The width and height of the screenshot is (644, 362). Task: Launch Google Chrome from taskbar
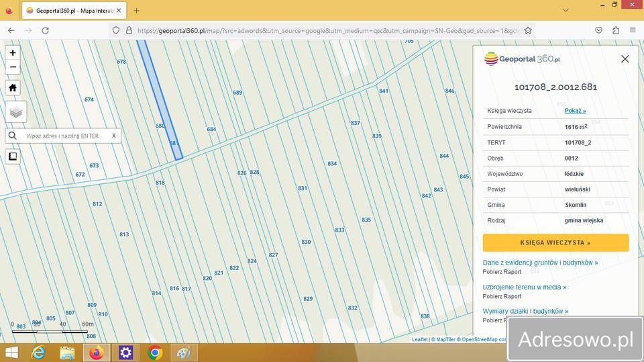point(155,353)
